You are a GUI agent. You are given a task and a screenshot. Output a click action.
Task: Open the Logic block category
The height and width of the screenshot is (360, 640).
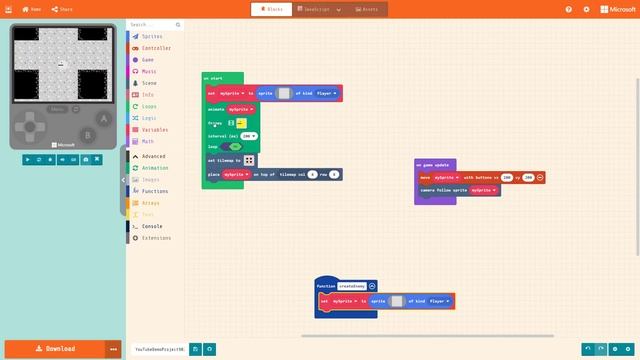(x=155, y=118)
